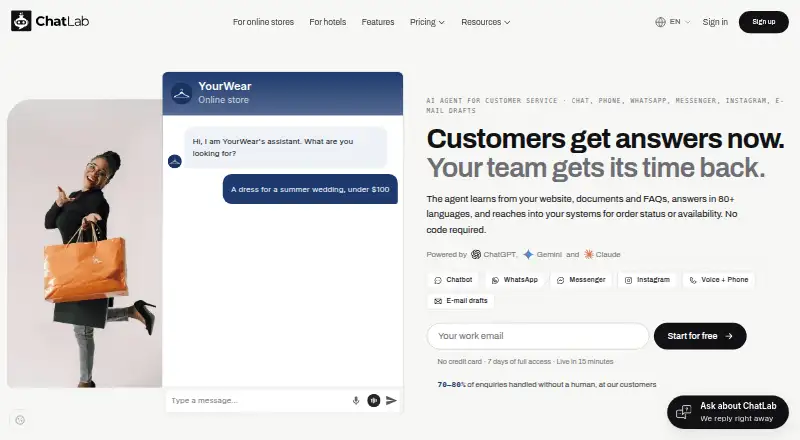Click the 'Customers get answers now.' headline
Screen dimensions: 800x440
pyautogui.click(x=605, y=139)
